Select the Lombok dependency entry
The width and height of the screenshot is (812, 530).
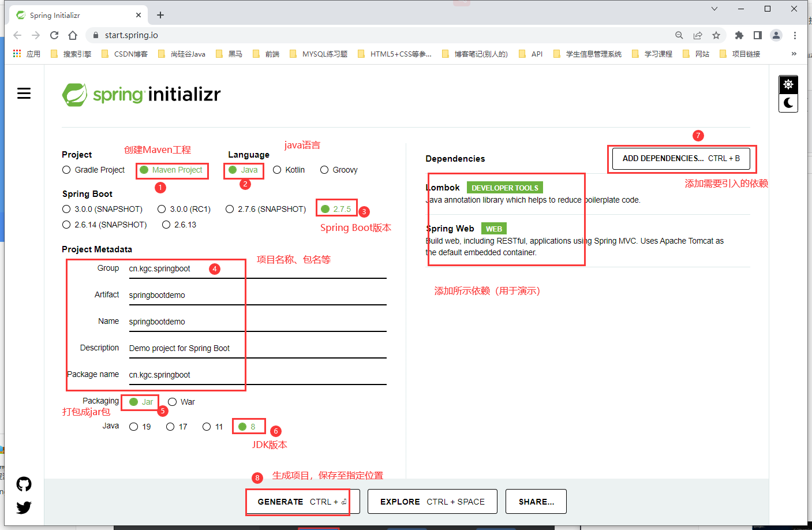click(x=588, y=193)
